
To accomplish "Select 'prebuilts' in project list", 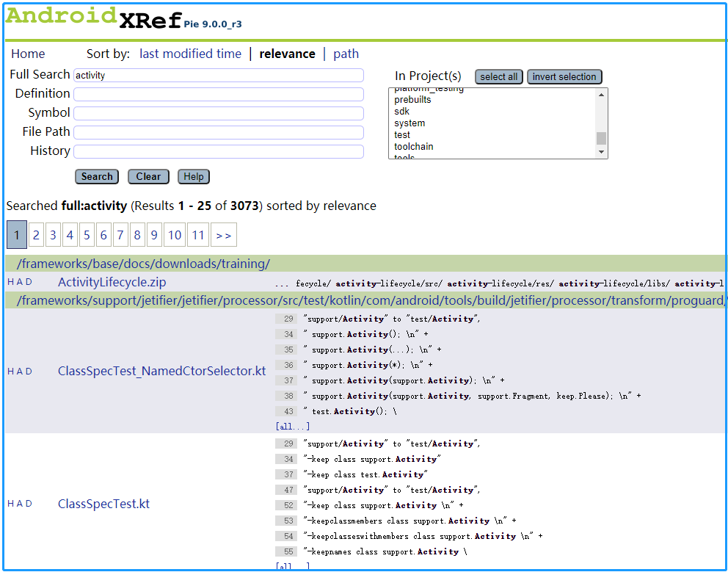I will [412, 100].
